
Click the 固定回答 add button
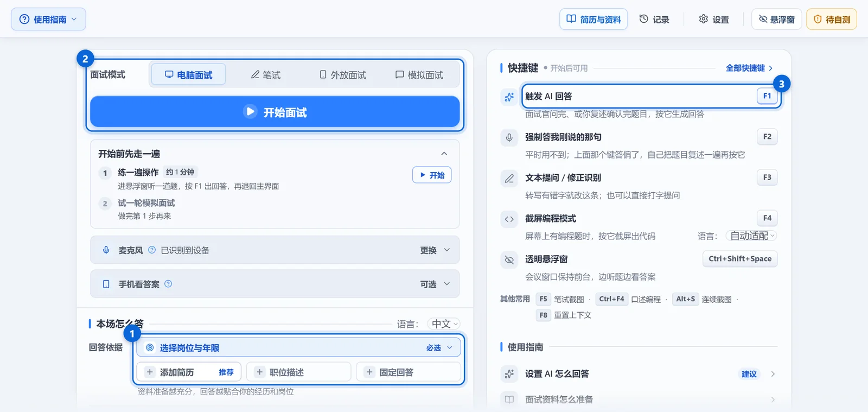[x=408, y=372]
